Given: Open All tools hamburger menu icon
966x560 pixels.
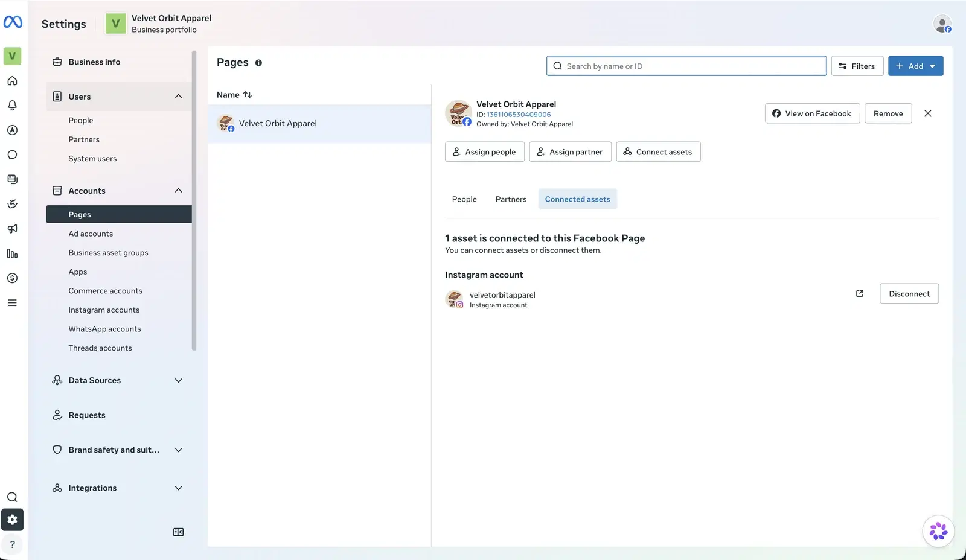Looking at the screenshot, I should tap(12, 303).
